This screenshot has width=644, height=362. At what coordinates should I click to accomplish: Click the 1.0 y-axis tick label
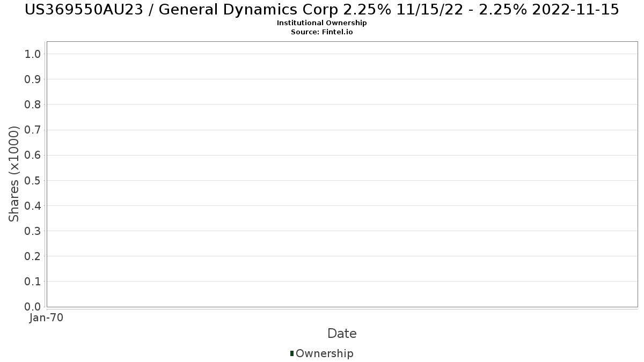coord(33,54)
